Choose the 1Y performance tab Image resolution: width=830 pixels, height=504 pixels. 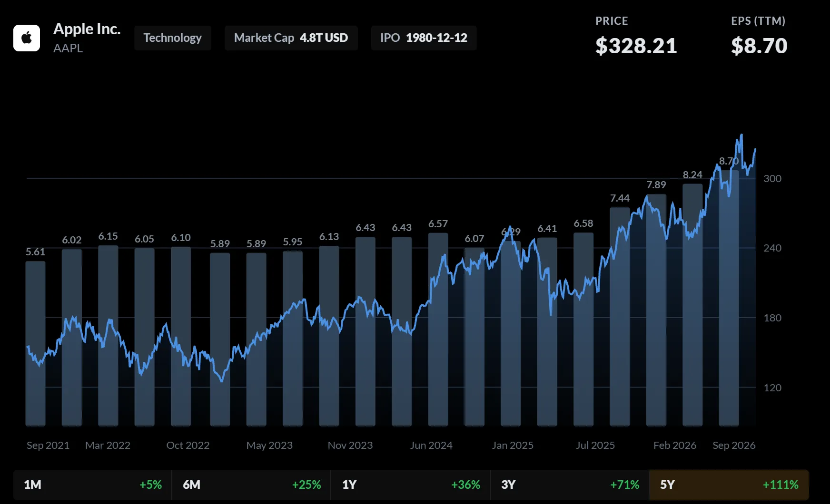(x=411, y=485)
